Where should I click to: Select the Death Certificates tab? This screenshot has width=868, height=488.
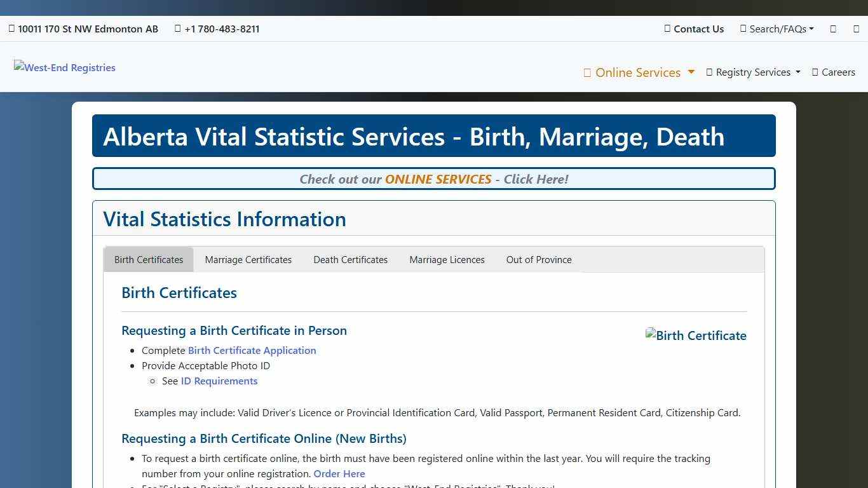pos(350,259)
